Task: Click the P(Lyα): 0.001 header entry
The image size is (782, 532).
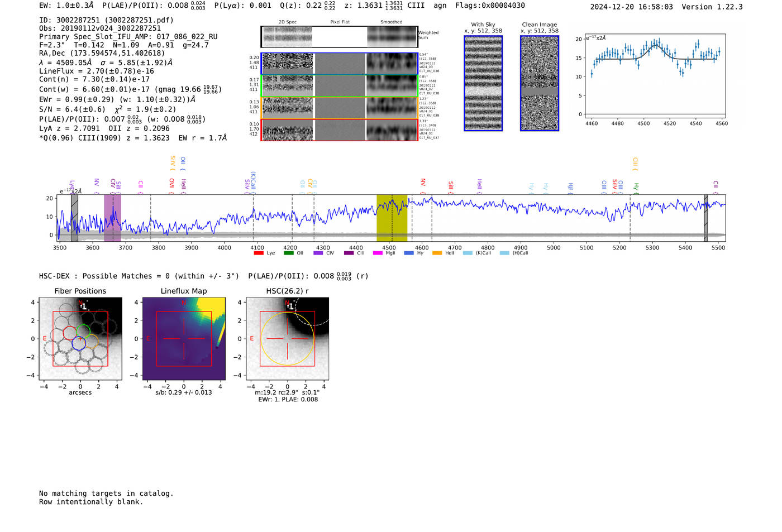Action: coord(242,6)
